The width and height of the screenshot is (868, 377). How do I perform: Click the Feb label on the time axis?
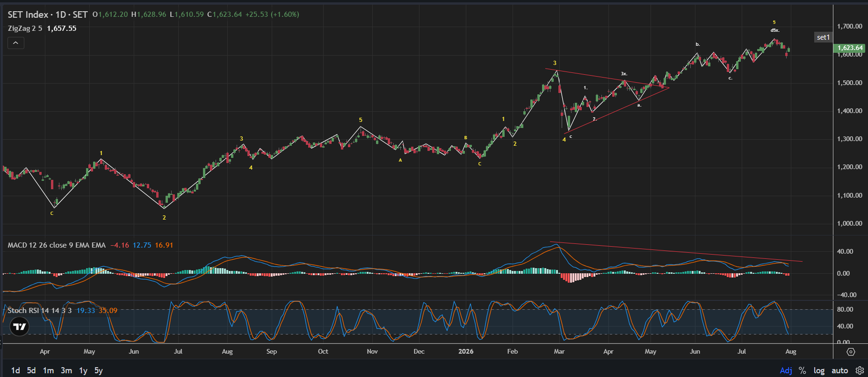pyautogui.click(x=513, y=351)
